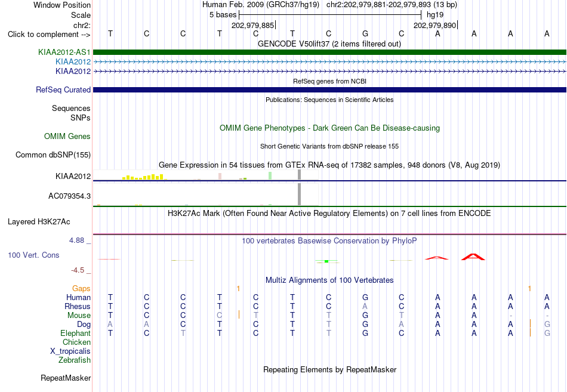
Task: Click the first orange gap count '1' in Gaps row
Action: point(238,288)
